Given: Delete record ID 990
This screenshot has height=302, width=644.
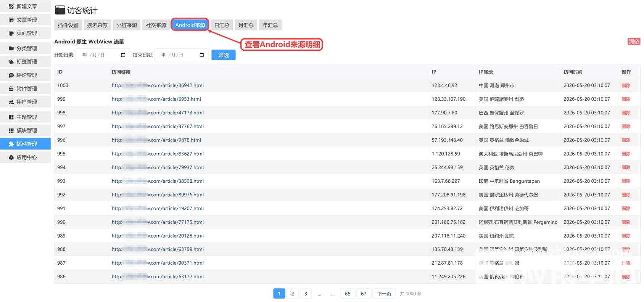Looking at the screenshot, I should tap(626, 222).
